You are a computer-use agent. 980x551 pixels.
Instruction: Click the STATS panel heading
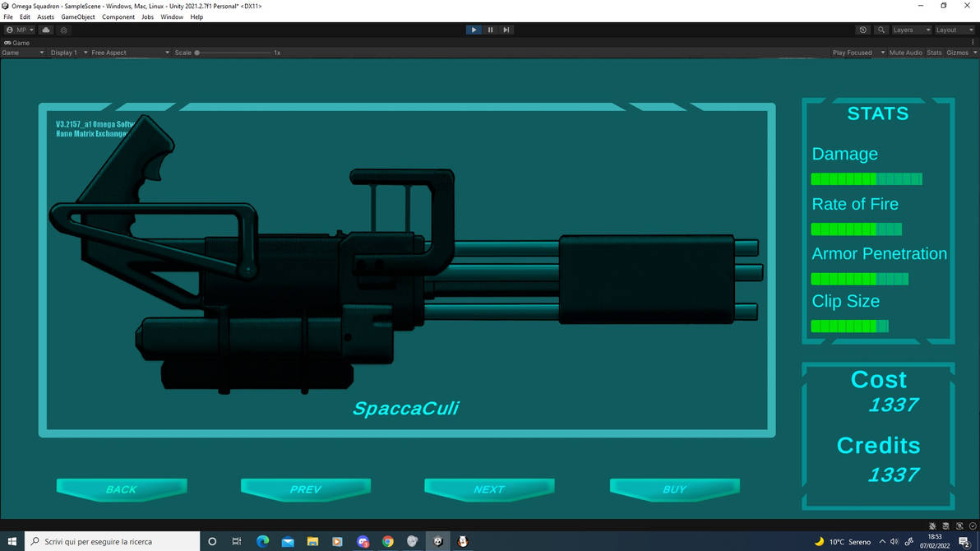point(877,113)
